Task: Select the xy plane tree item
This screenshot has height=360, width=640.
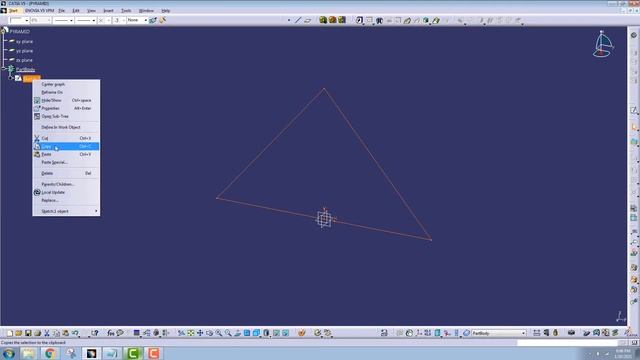Action: [x=24, y=42]
